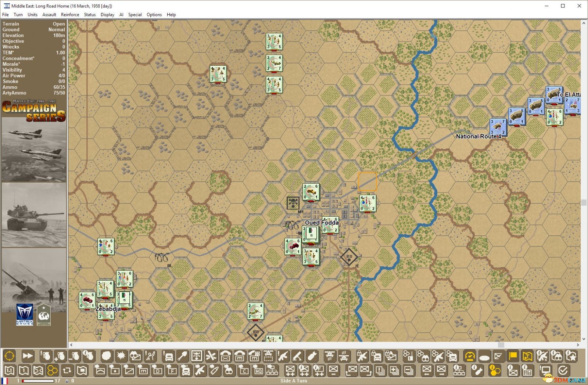The width and height of the screenshot is (588, 385).
Task: Open the File dropdown menu
Action: pyautogui.click(x=6, y=15)
